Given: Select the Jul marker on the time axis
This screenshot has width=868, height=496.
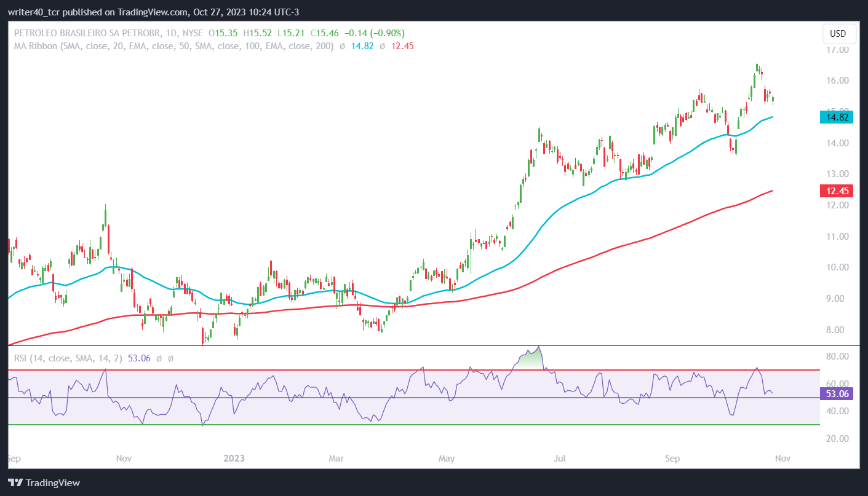Looking at the screenshot, I should 560,459.
